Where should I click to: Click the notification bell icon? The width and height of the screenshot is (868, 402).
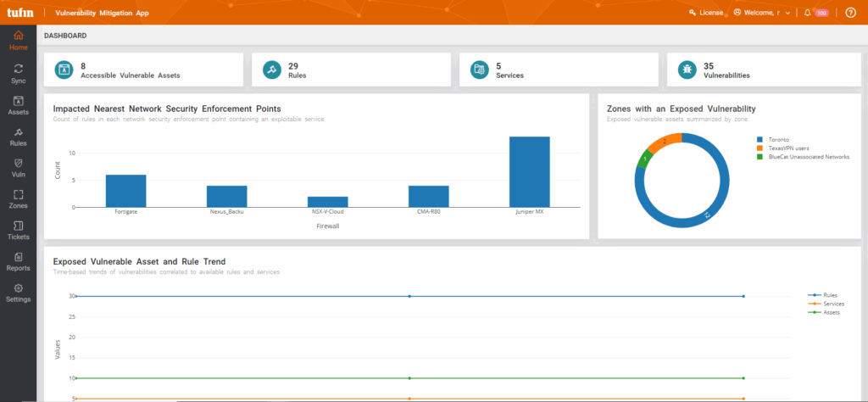808,13
